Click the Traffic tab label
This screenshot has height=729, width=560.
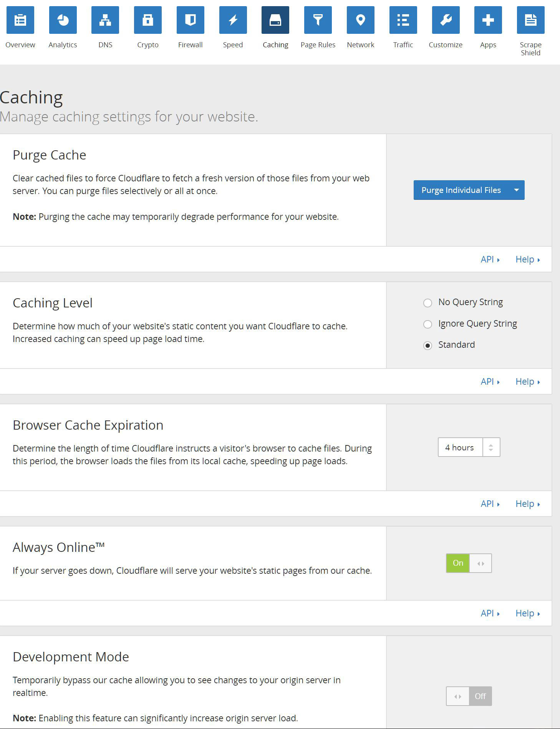click(x=403, y=45)
